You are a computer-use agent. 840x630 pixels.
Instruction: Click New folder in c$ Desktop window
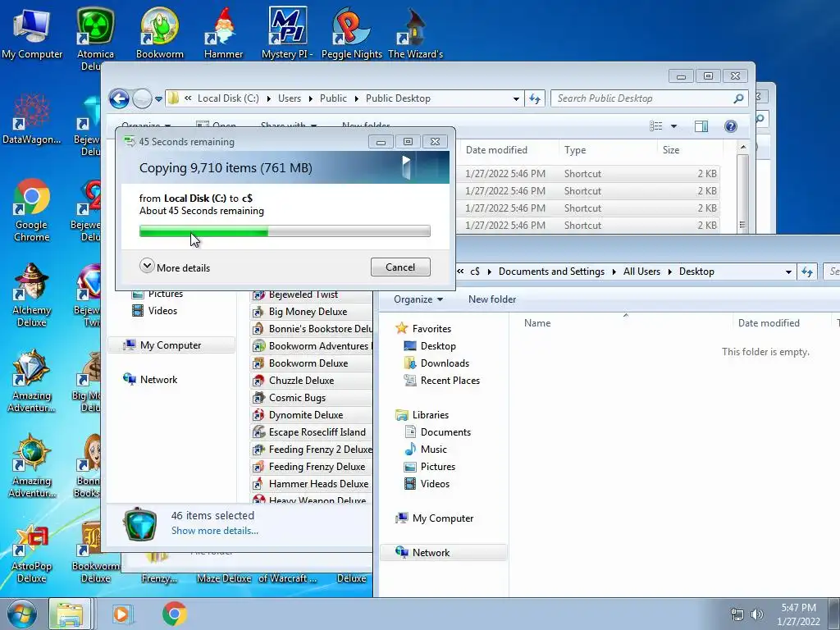(492, 299)
